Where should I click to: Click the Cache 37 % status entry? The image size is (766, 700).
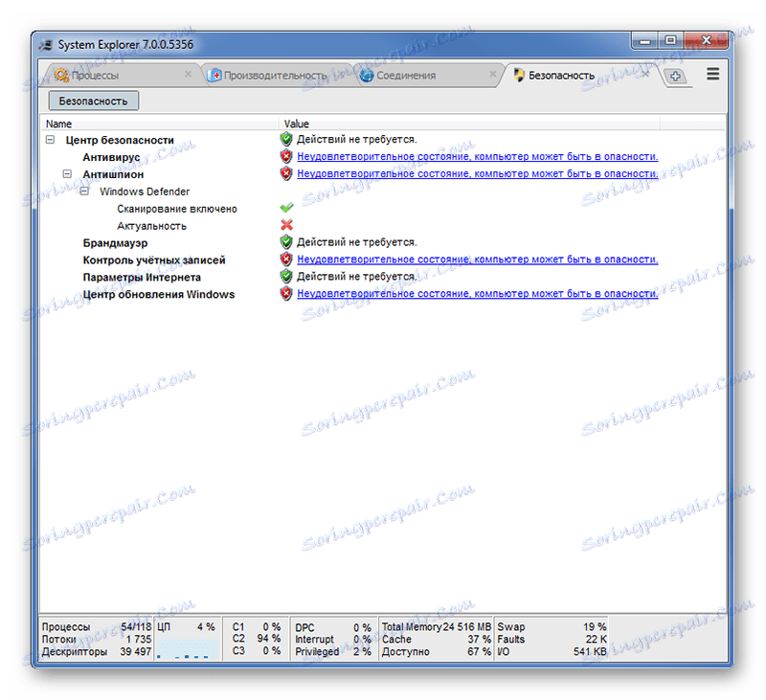437,639
